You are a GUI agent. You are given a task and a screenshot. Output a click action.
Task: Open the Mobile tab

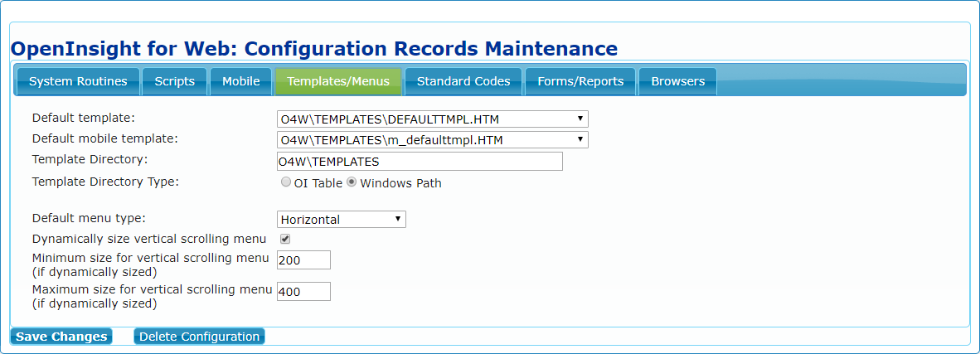[x=240, y=81]
